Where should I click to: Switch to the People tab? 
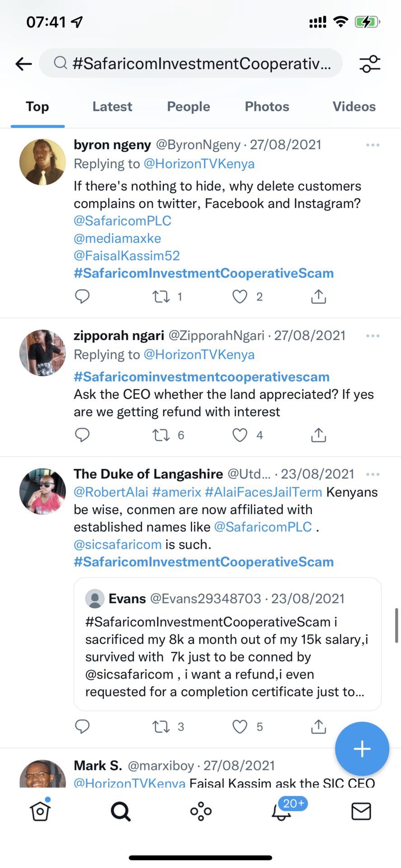tap(189, 107)
